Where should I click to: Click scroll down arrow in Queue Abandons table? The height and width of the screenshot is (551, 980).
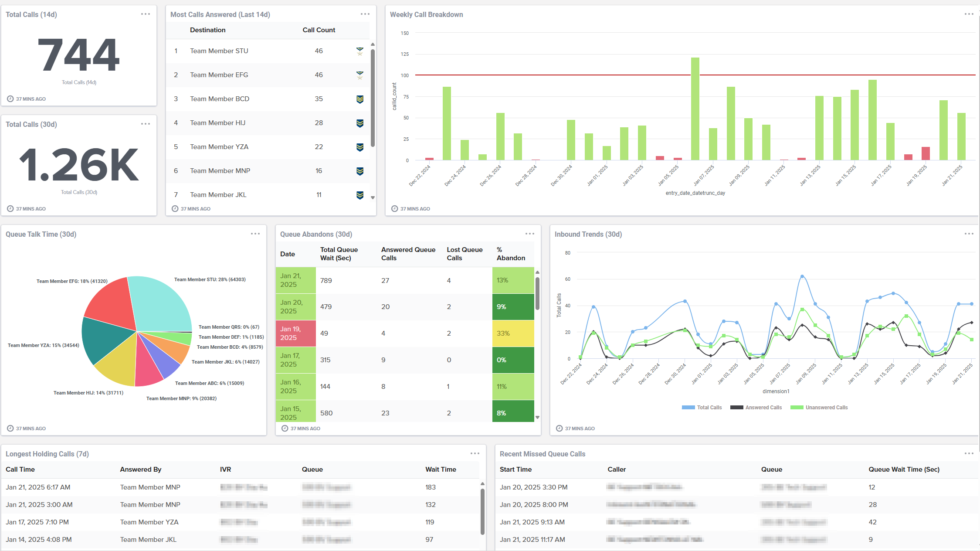pos(537,417)
